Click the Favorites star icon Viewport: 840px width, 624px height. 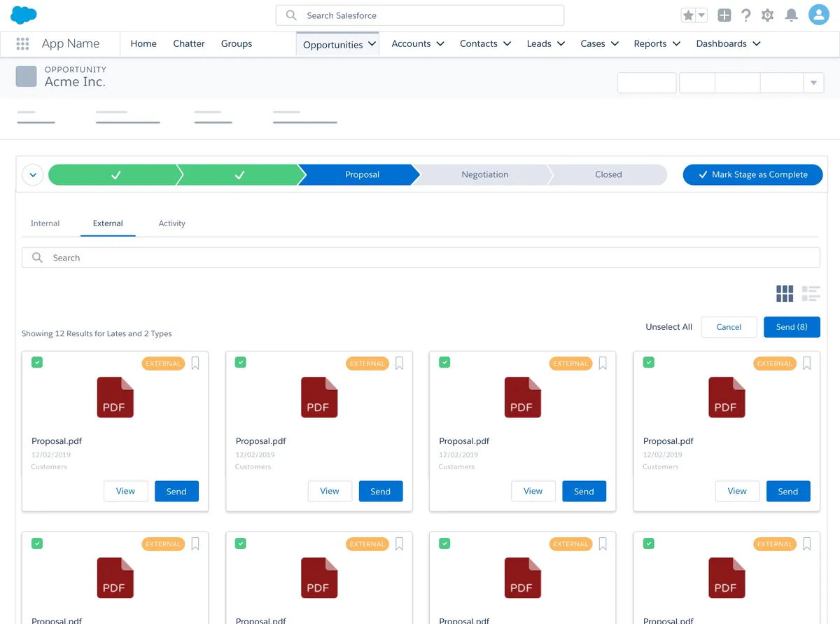[688, 15]
